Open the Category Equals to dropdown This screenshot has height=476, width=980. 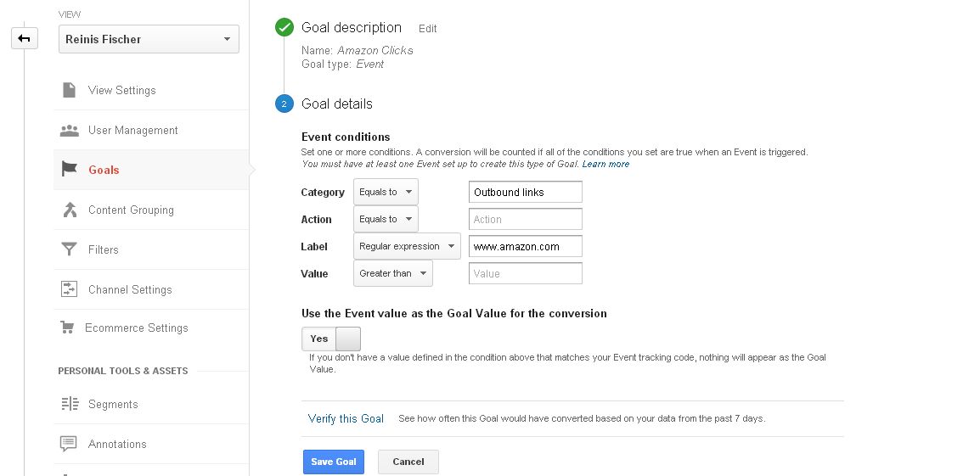[386, 192]
